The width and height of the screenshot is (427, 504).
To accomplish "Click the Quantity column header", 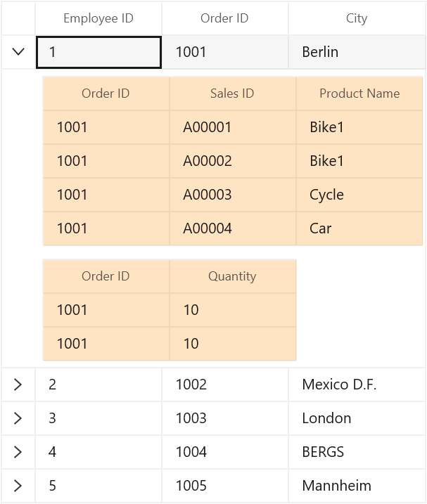I will (232, 276).
